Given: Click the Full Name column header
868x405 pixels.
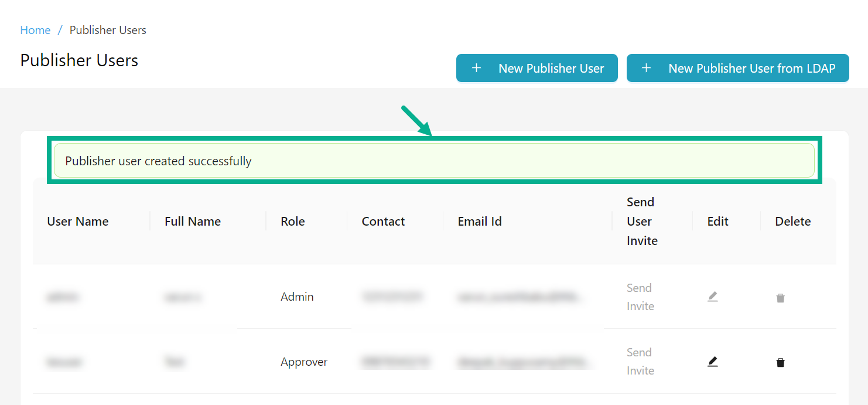Looking at the screenshot, I should click(x=192, y=222).
